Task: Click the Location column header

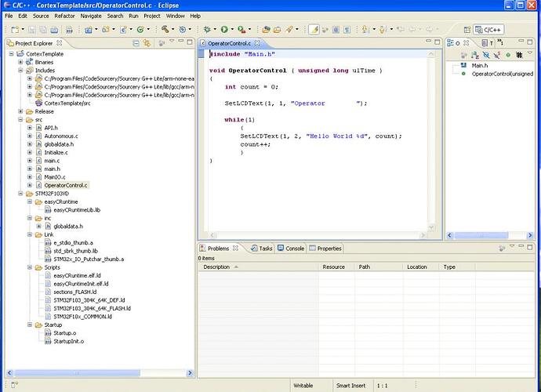Action: [420, 267]
